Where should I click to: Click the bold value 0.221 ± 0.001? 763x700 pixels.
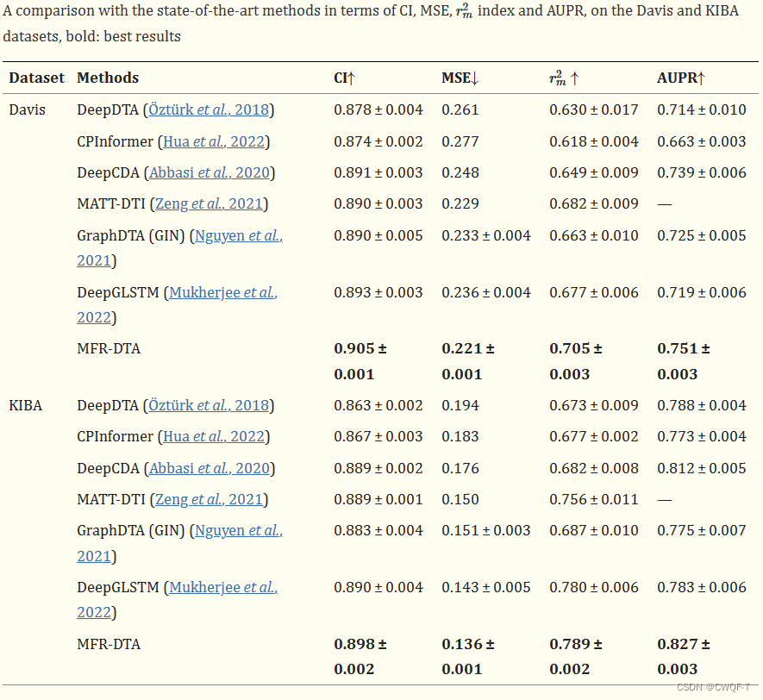468,361
